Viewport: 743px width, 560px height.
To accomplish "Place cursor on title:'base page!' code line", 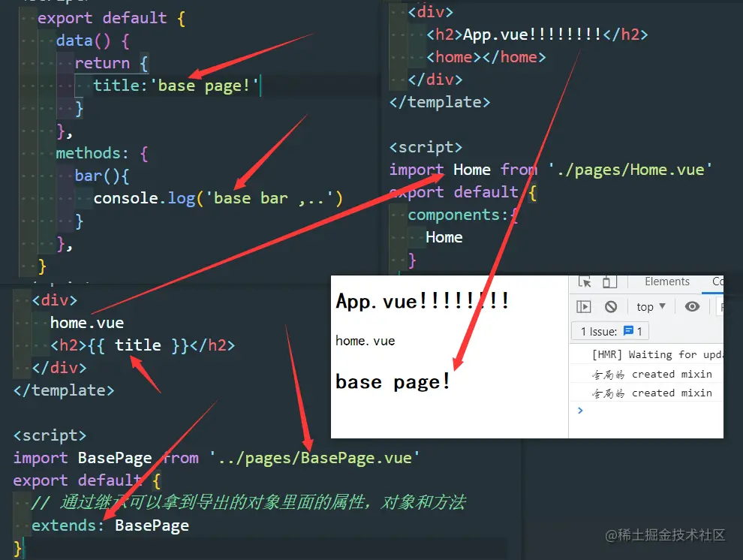I will [176, 86].
